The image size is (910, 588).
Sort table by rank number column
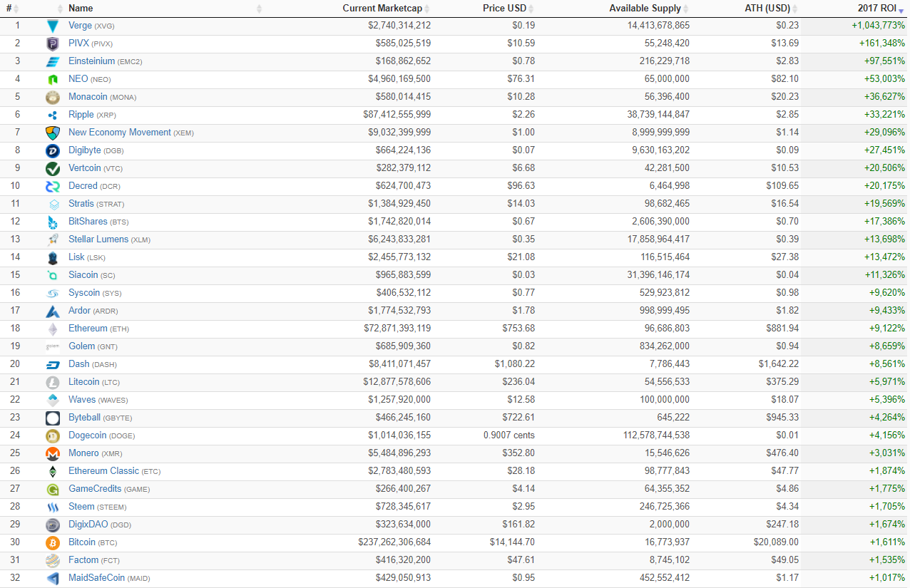click(x=12, y=9)
